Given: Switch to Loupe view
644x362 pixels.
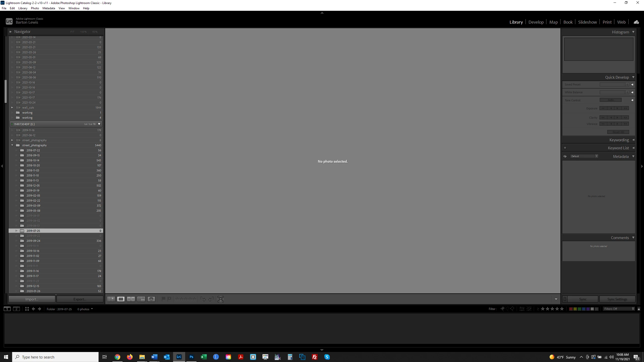Looking at the screenshot, I should click(x=121, y=299).
